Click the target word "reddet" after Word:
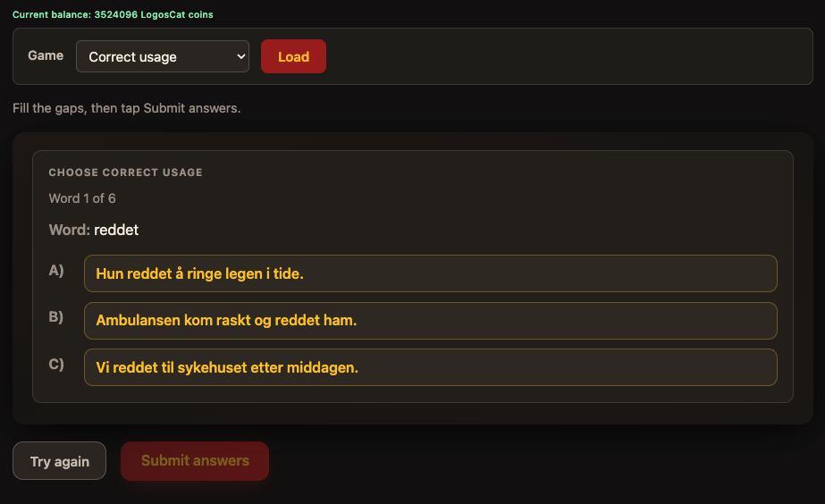825x504 pixels. [116, 231]
